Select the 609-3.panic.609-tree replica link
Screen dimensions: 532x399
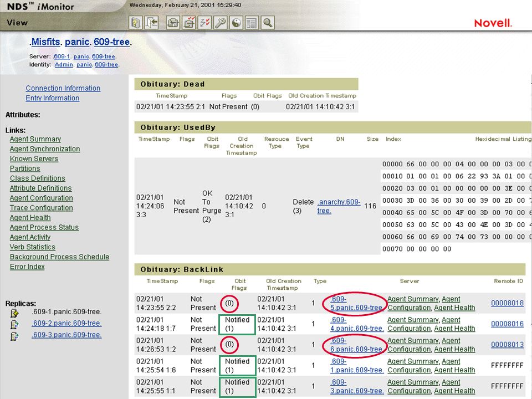coord(66,335)
